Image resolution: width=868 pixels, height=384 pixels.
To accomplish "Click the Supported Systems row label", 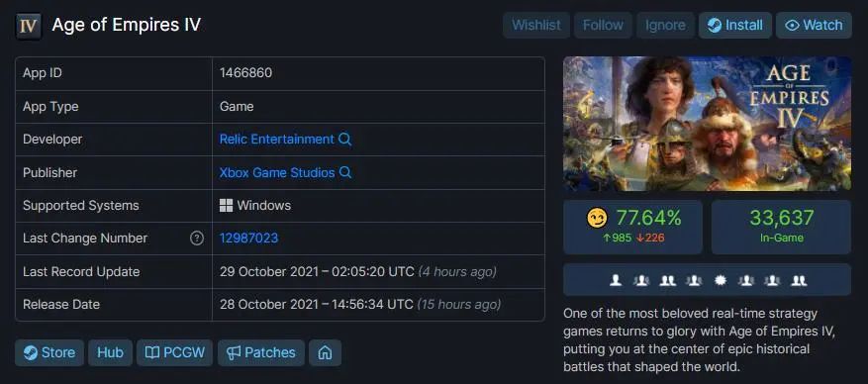I will click(x=81, y=206).
